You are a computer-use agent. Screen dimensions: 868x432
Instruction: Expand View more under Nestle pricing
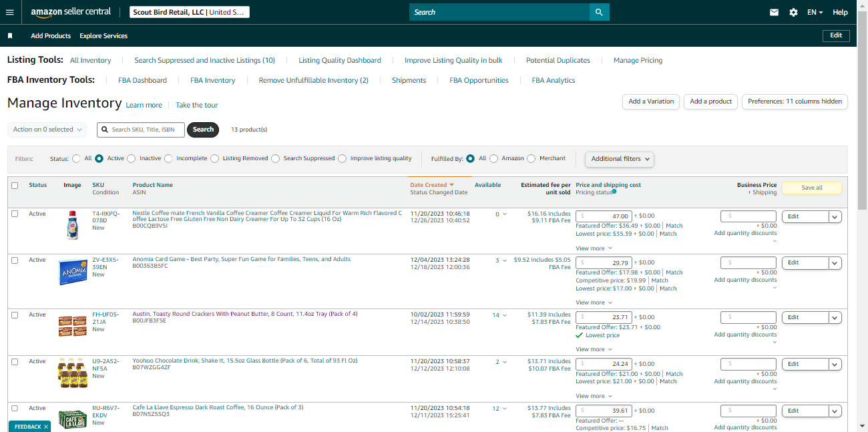coord(593,248)
